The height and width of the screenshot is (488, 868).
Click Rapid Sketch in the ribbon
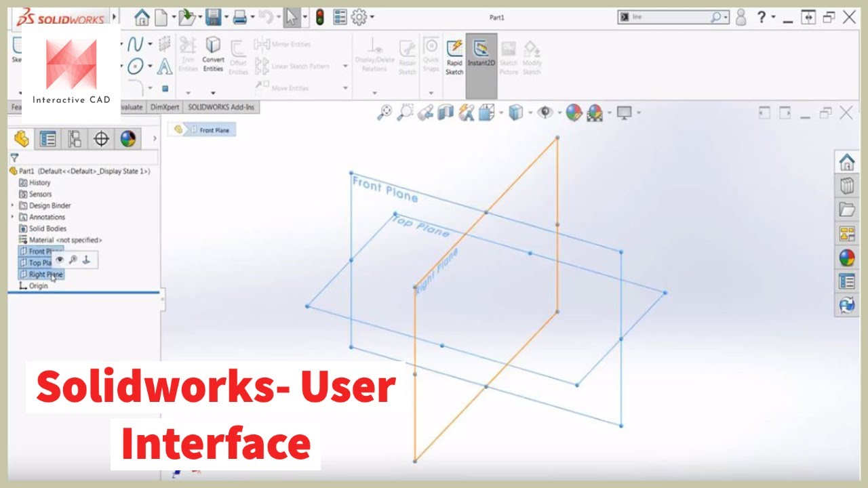[454, 57]
